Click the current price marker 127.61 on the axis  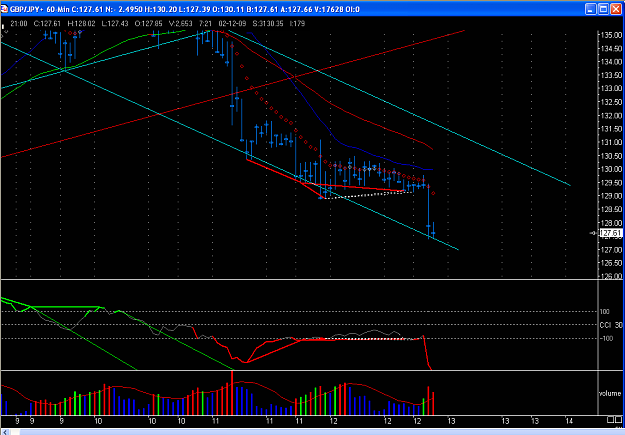(x=611, y=233)
